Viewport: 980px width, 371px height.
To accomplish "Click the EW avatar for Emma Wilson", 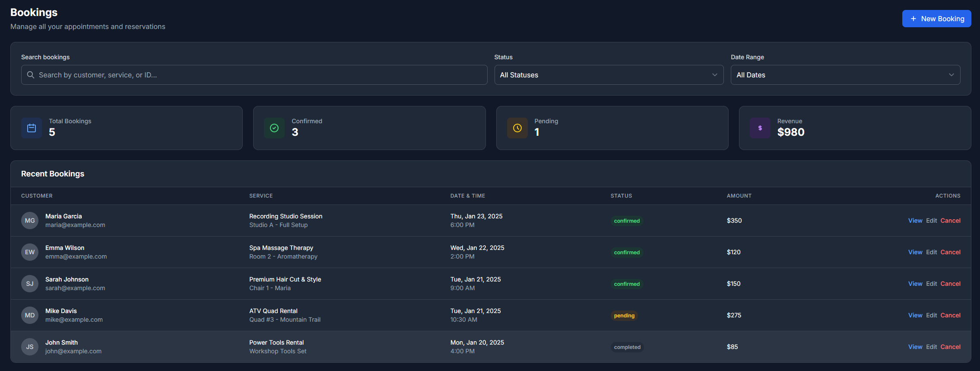I will [30, 252].
